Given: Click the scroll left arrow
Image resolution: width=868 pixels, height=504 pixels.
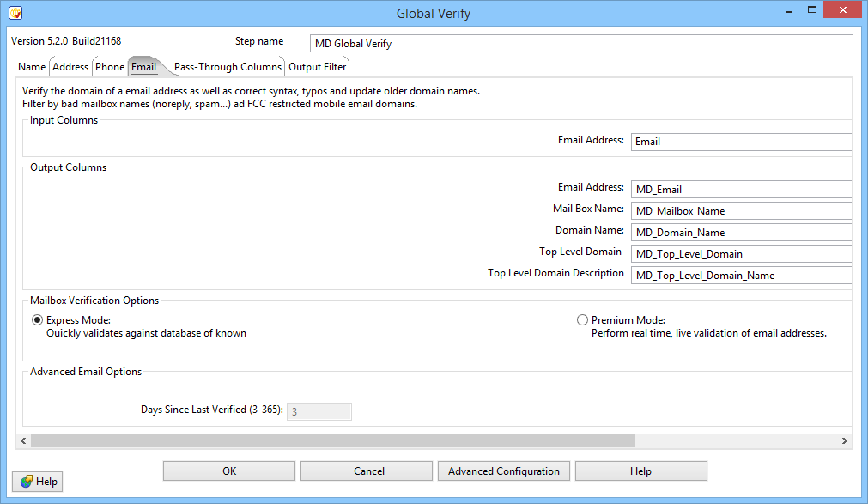Looking at the screenshot, I should coord(24,441).
